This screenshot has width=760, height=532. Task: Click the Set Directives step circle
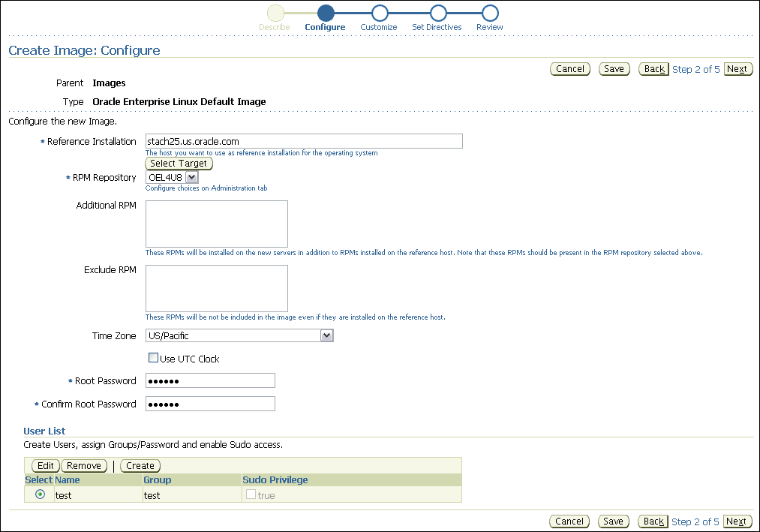point(437,13)
